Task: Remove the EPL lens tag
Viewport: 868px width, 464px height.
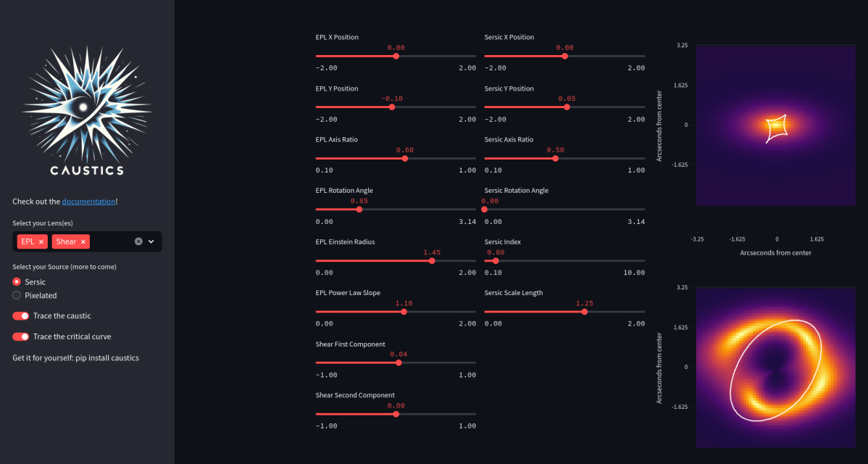Action: pos(41,241)
